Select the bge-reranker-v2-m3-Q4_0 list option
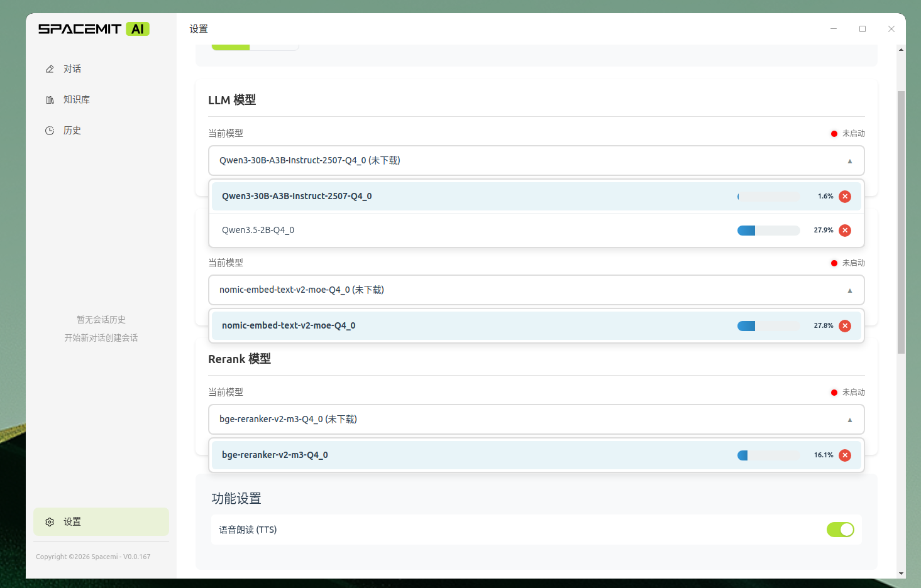 click(x=536, y=455)
